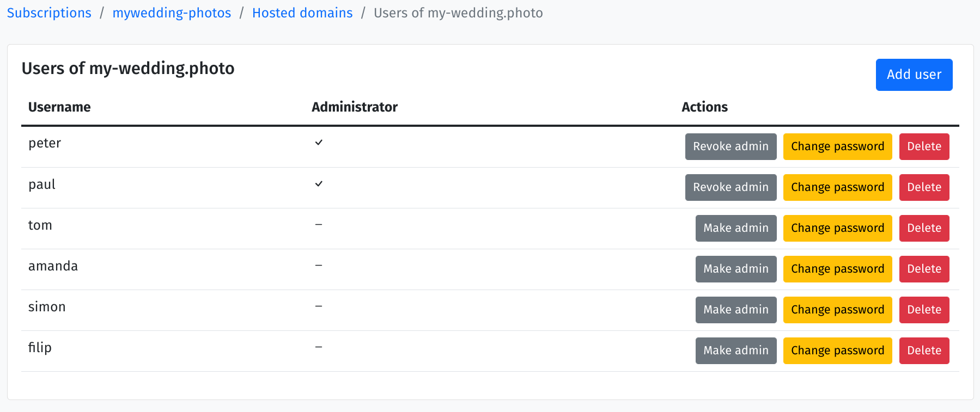
Task: Select the username simon
Action: (x=47, y=306)
